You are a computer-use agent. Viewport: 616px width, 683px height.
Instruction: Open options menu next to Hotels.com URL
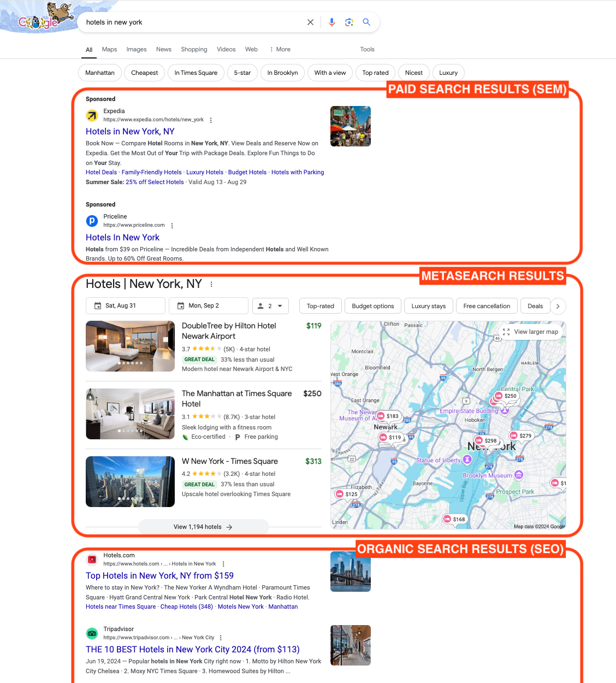point(223,564)
